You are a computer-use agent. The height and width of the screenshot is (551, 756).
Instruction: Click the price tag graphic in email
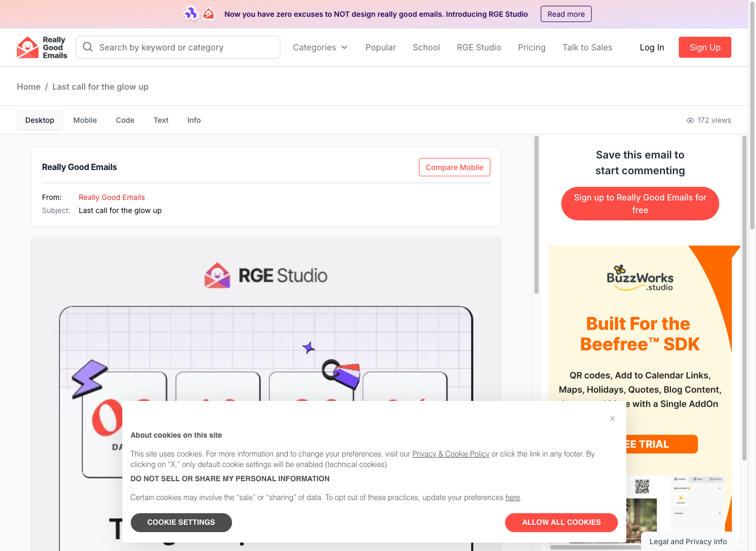tap(342, 374)
